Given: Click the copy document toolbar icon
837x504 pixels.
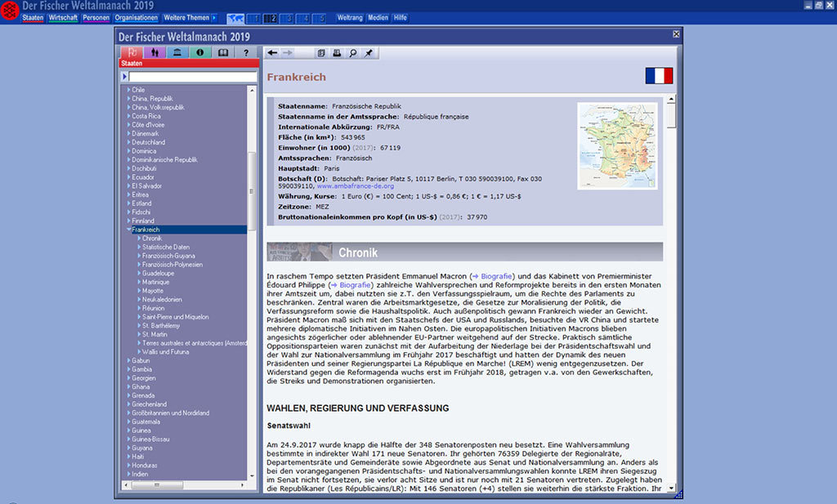Looking at the screenshot, I should tap(321, 53).
